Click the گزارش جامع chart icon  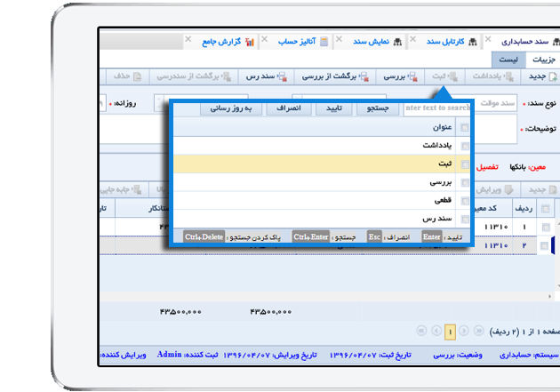point(250,42)
